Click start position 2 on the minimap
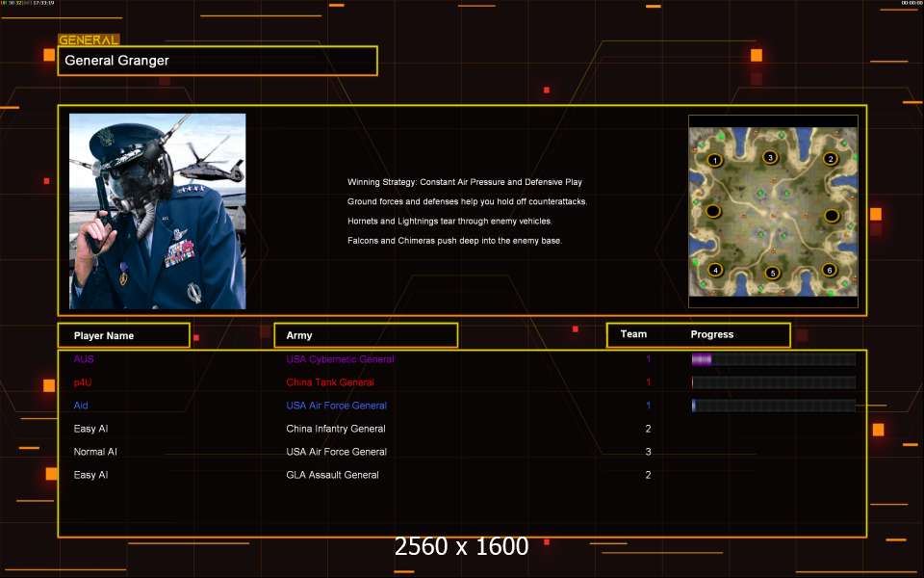This screenshot has height=578, width=924. (830, 159)
